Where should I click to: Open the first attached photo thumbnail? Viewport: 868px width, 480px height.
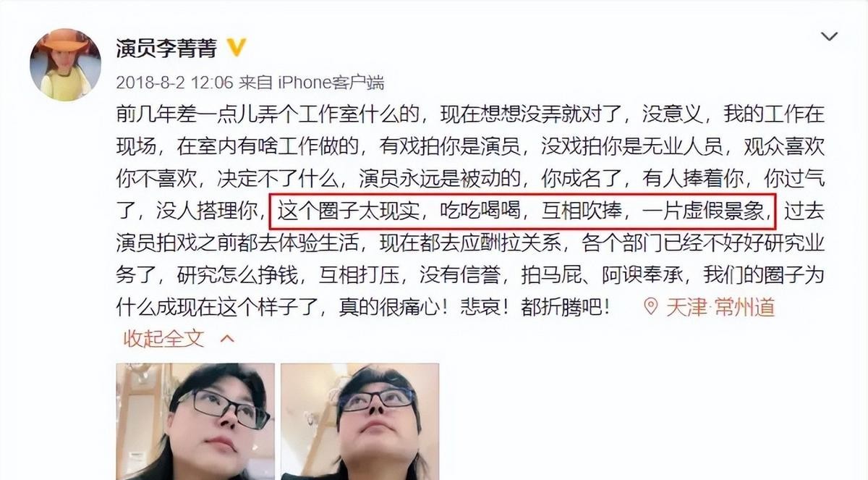(195, 421)
